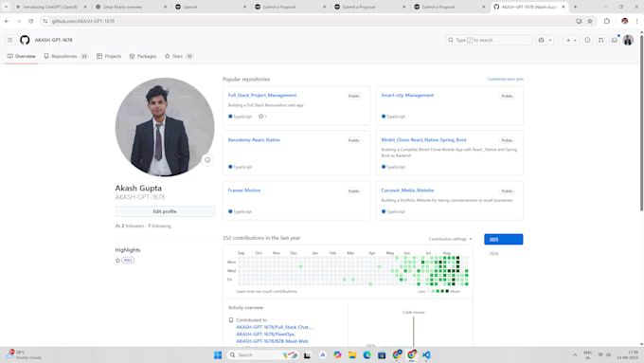The width and height of the screenshot is (644, 363).
Task: Go back using the browser back arrow
Action: point(7,21)
